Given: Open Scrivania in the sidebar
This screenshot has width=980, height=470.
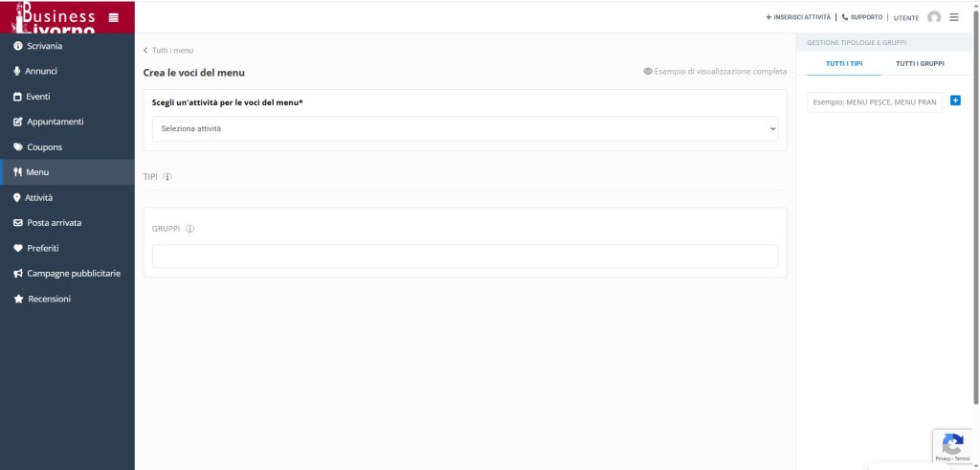Looking at the screenshot, I should point(45,46).
